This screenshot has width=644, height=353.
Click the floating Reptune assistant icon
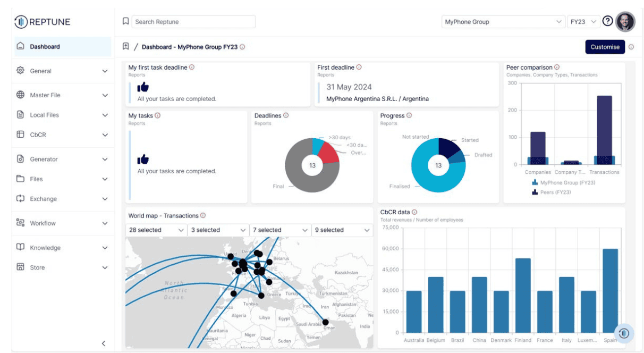tap(624, 333)
